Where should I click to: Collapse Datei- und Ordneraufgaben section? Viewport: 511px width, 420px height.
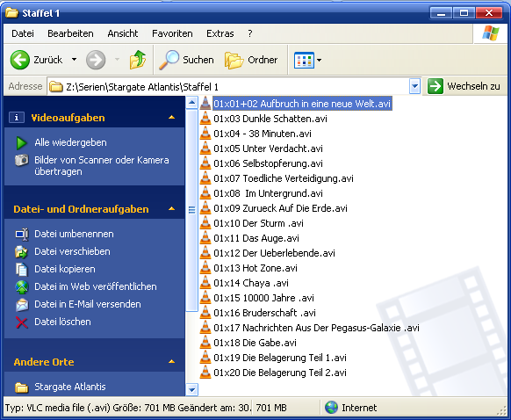172,209
